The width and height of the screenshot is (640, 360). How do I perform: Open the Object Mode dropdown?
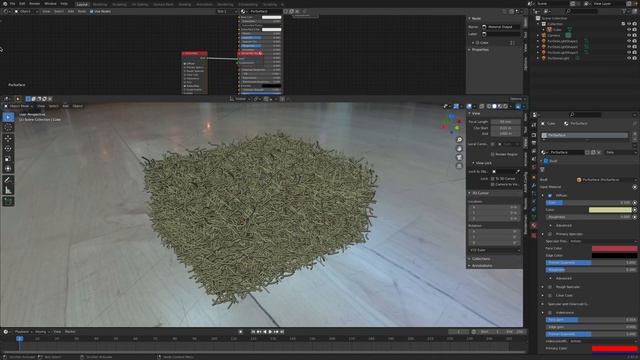click(18, 106)
